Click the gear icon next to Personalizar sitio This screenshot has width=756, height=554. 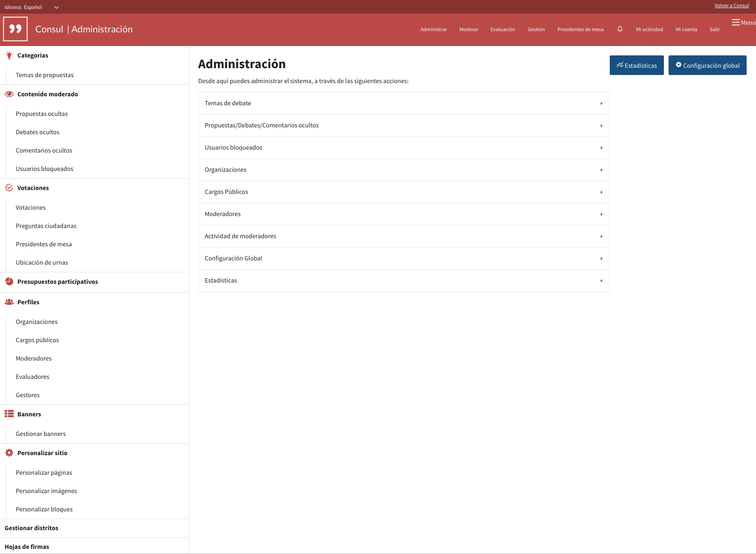[9, 453]
